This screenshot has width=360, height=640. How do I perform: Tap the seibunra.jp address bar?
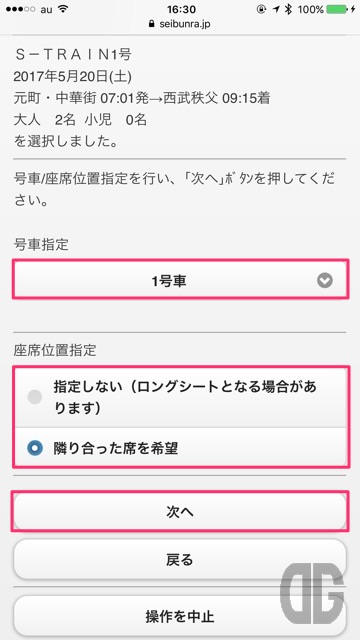coord(180,24)
